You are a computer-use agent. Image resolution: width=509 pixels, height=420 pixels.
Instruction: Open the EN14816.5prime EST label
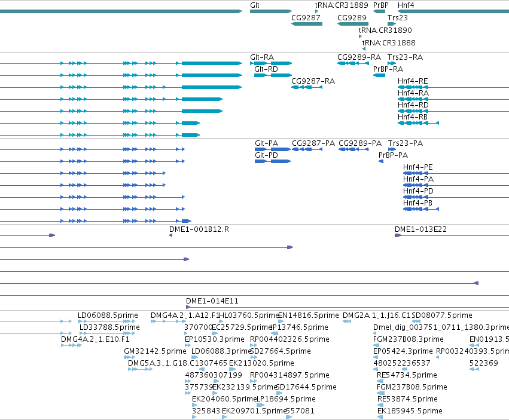[309, 315]
